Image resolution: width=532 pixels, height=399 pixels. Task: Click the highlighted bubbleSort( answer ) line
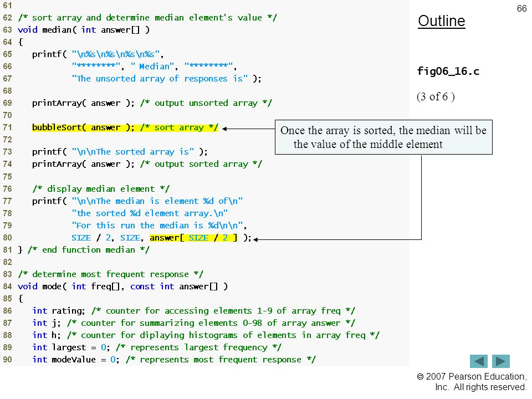click(x=125, y=127)
